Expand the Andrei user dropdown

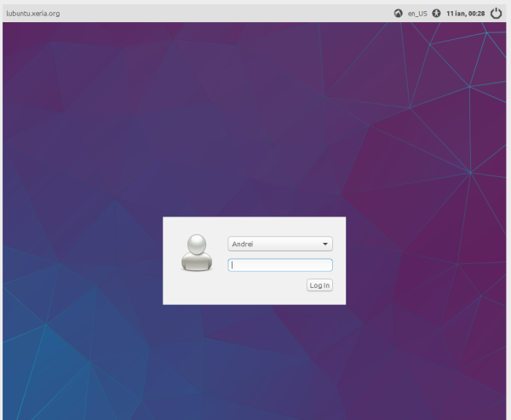coord(280,245)
